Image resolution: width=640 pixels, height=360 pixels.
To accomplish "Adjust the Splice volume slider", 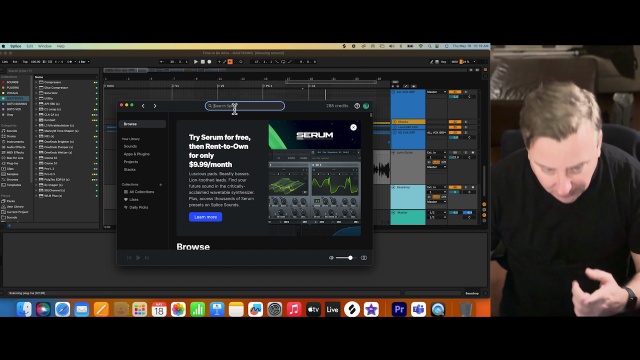I will 346,258.
